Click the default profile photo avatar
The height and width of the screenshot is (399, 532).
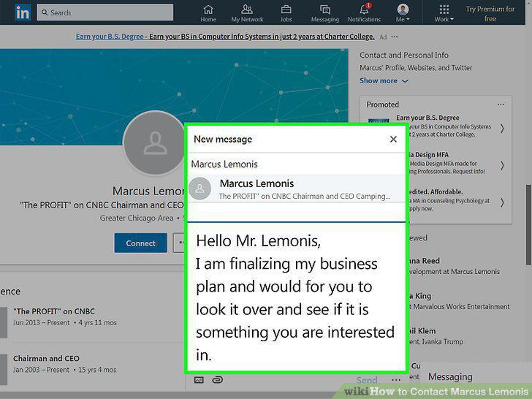pyautogui.click(x=155, y=142)
